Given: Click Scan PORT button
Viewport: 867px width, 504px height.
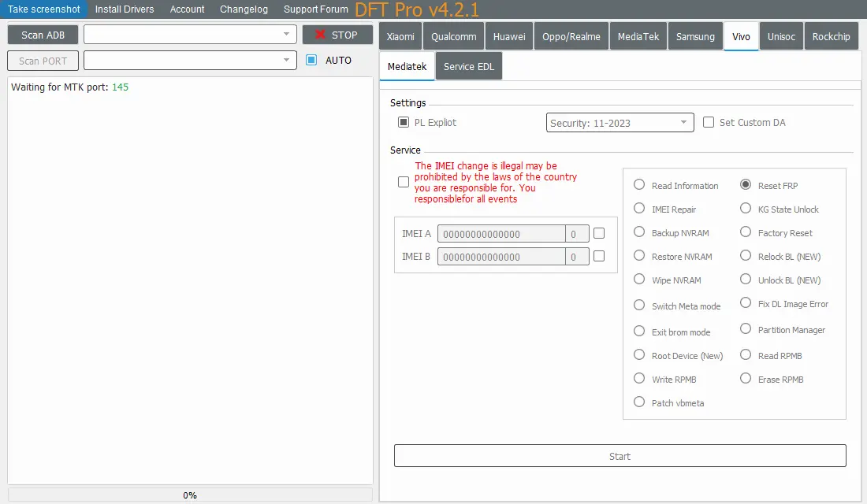Looking at the screenshot, I should (43, 61).
